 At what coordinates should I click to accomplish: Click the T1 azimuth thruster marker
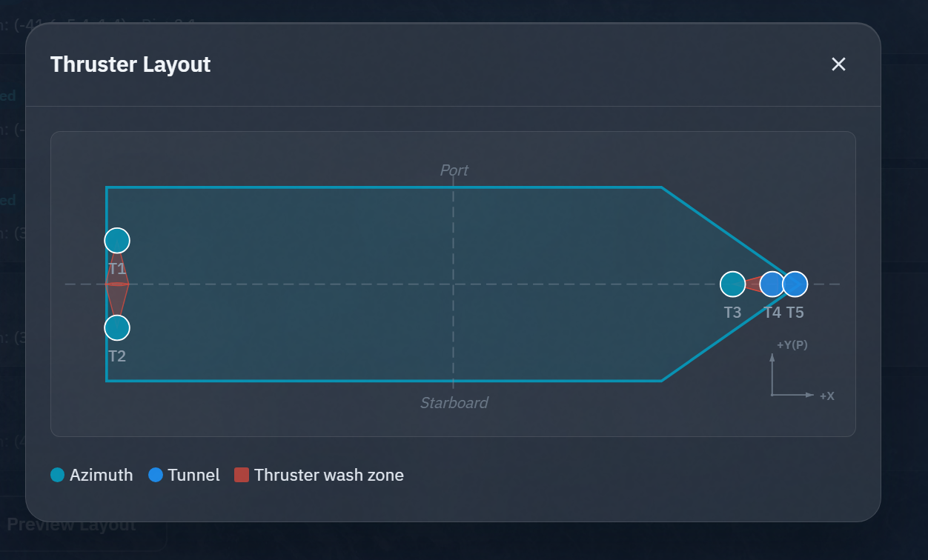pos(117,240)
